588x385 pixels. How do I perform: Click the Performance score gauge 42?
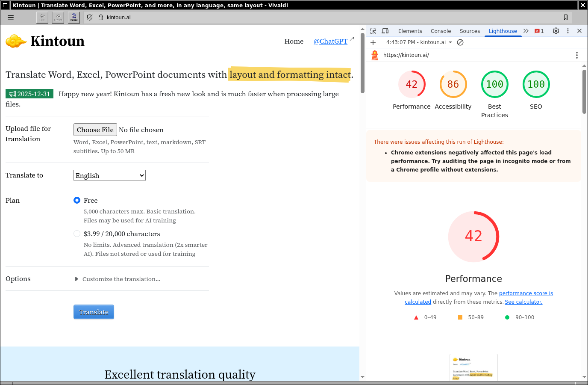pyautogui.click(x=412, y=84)
